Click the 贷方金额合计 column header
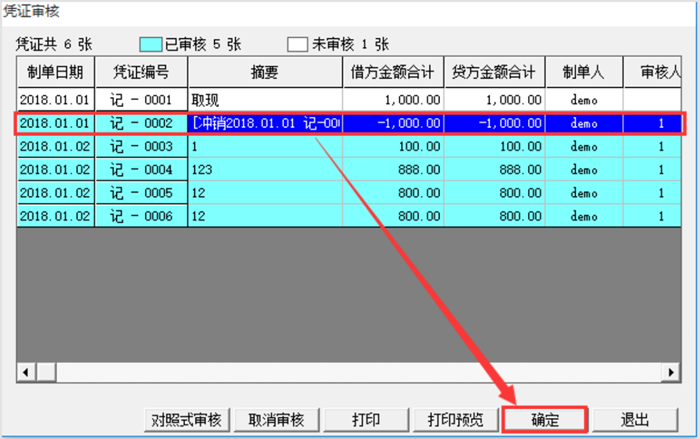This screenshot has width=700, height=439. (x=495, y=72)
